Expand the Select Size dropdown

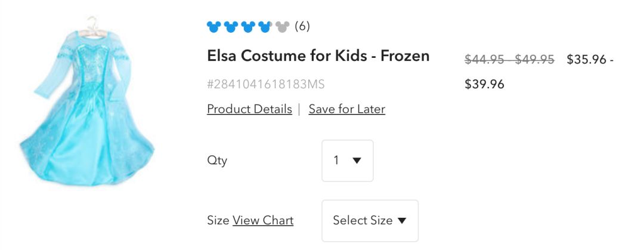click(369, 221)
